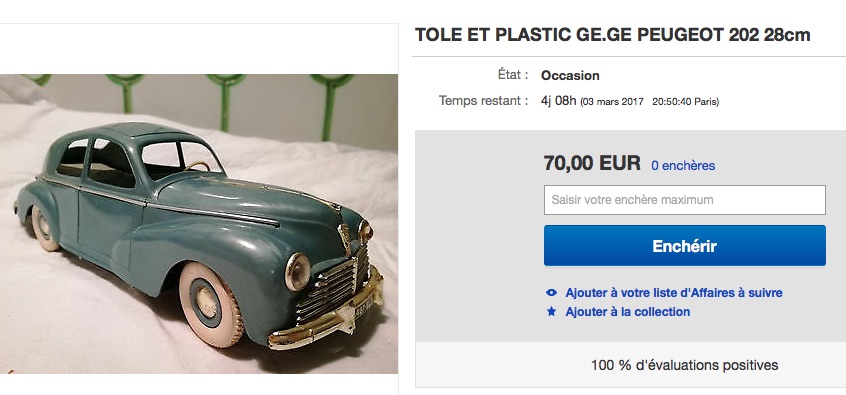Screen dimensions: 846x395
Task: Click the toy car's front license plate
Action: pos(363,310)
